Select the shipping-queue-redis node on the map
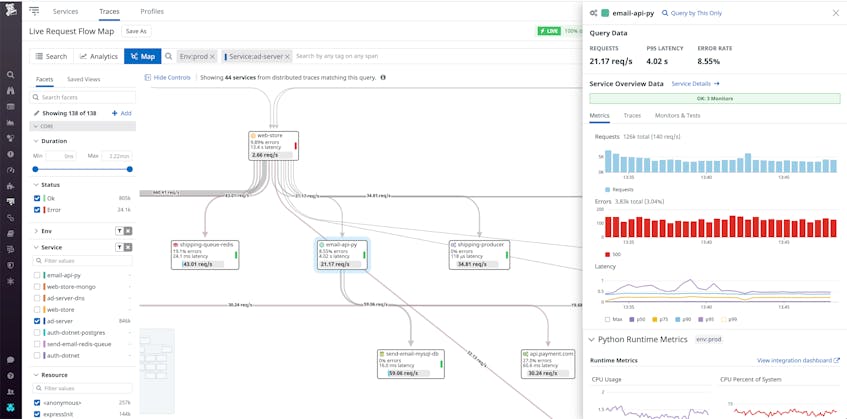This screenshot has height=419, width=847. (205, 255)
